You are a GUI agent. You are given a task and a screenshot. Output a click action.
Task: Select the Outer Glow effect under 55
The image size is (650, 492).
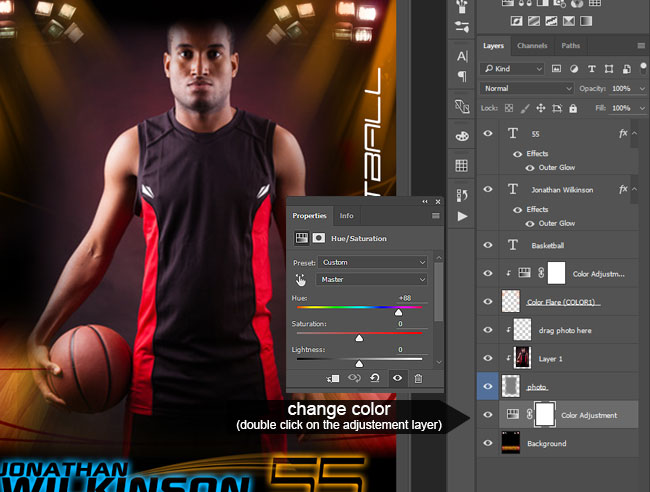(556, 167)
